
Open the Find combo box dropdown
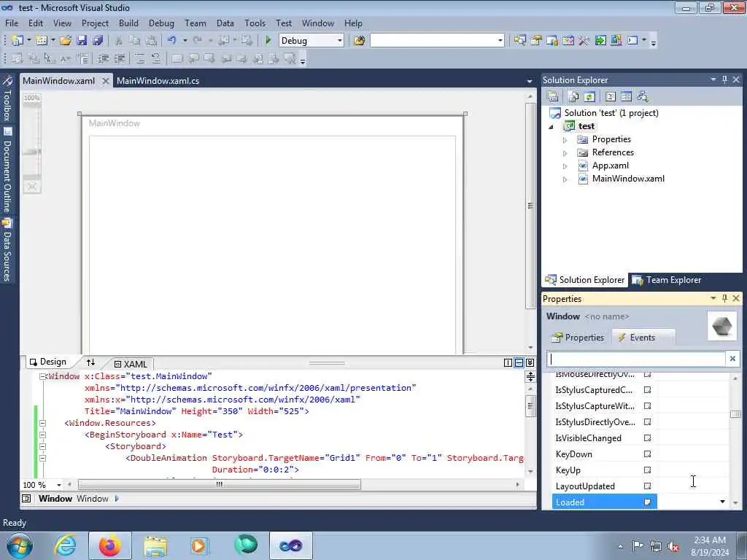[500, 41]
